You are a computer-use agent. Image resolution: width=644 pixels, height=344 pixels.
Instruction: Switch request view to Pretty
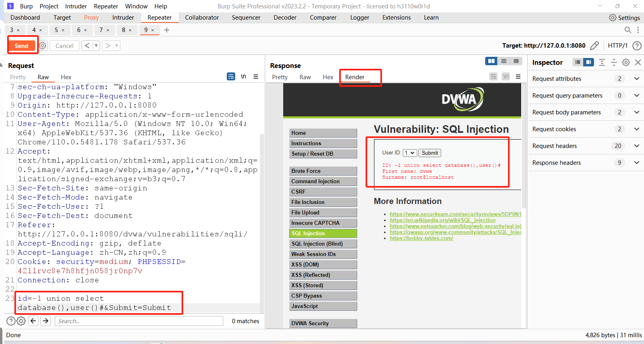pyautogui.click(x=18, y=77)
